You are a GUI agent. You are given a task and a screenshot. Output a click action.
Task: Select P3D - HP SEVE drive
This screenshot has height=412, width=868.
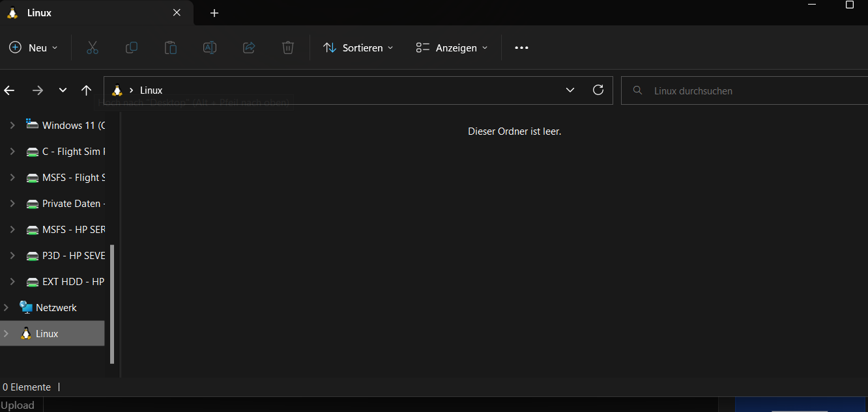click(65, 255)
